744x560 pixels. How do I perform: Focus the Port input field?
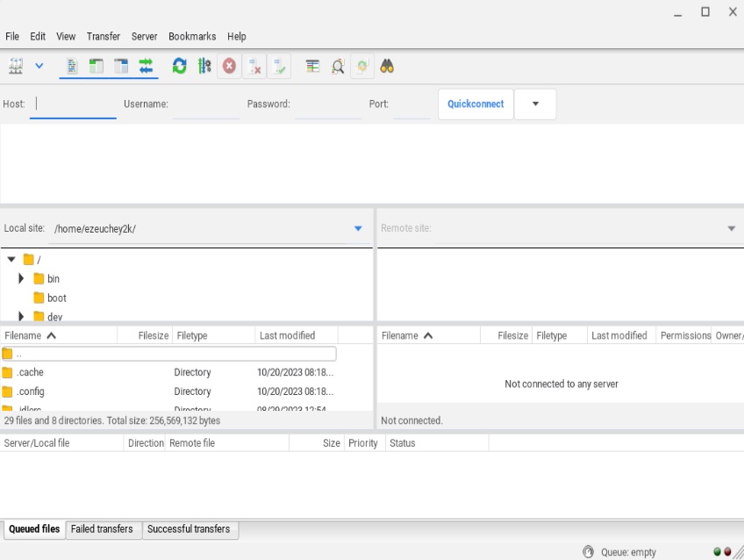pos(411,104)
